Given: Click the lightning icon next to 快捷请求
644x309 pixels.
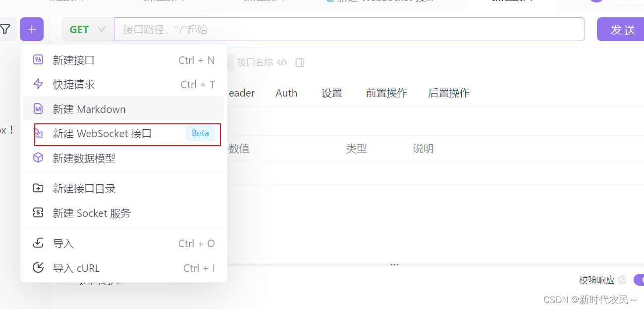Looking at the screenshot, I should (x=38, y=84).
